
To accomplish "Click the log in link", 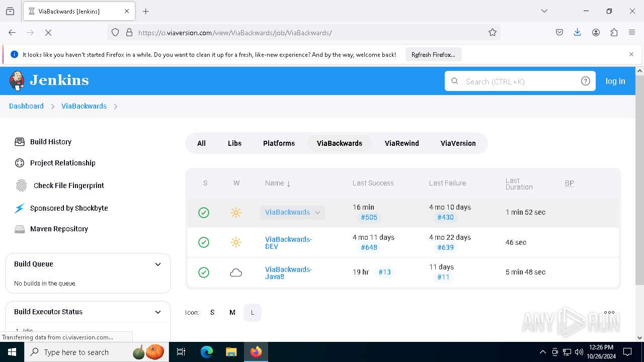I will (615, 81).
